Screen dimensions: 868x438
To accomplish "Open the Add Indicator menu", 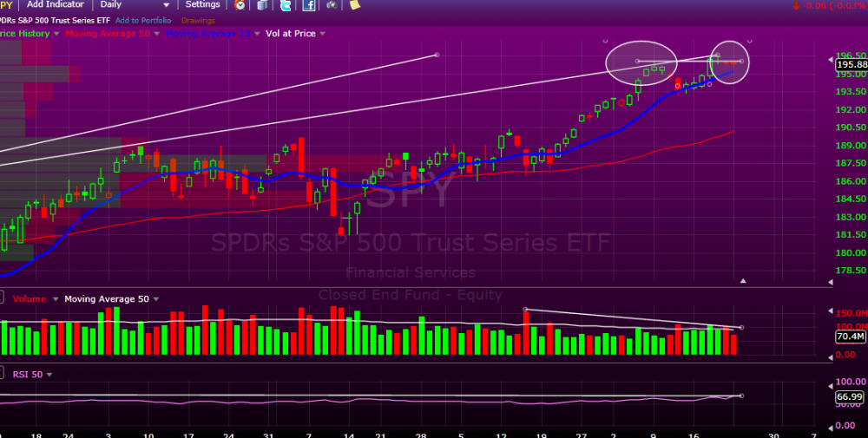I will (56, 4).
